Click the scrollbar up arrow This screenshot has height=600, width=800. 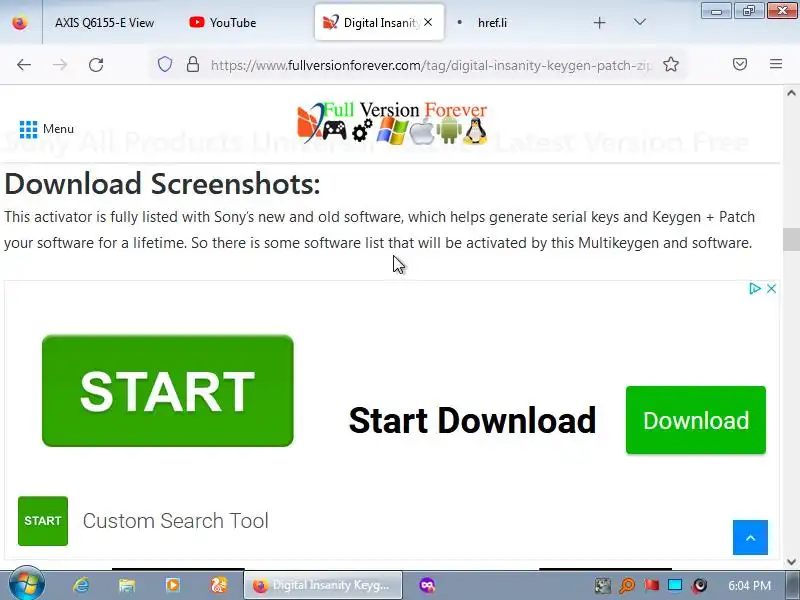point(791,93)
